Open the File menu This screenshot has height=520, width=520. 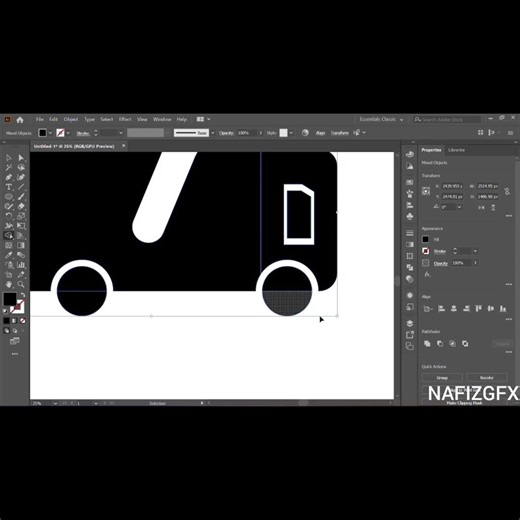coord(40,119)
